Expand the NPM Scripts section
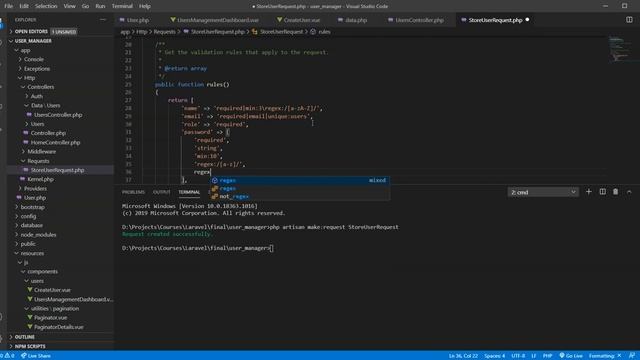The width and height of the screenshot is (640, 360). (x=60, y=346)
